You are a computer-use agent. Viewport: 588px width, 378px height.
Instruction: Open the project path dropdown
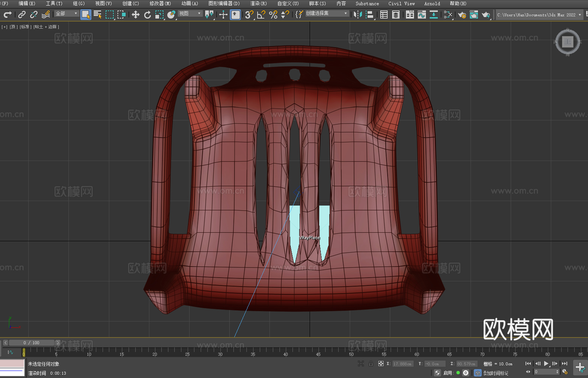[x=539, y=15]
